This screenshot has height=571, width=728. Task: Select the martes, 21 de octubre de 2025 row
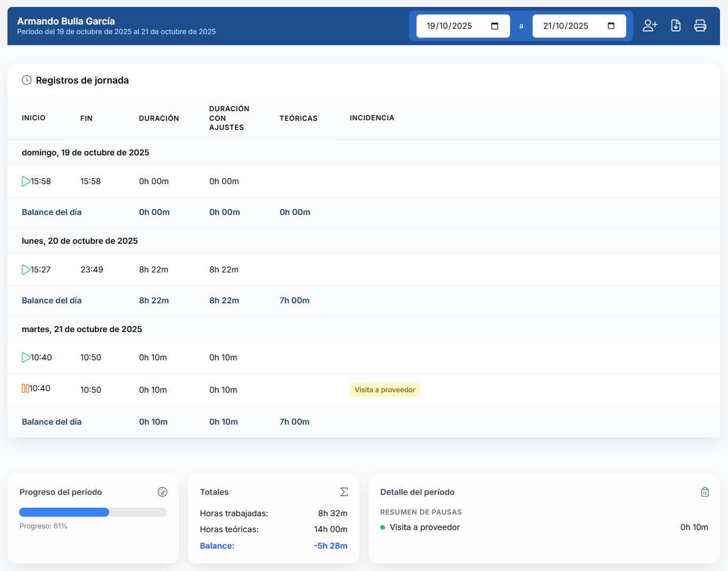364,329
